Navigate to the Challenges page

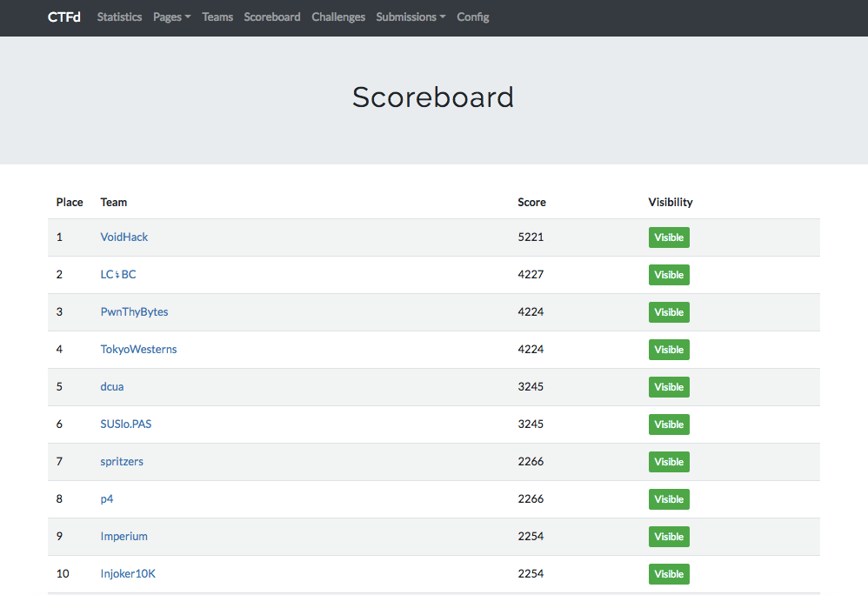pos(338,17)
